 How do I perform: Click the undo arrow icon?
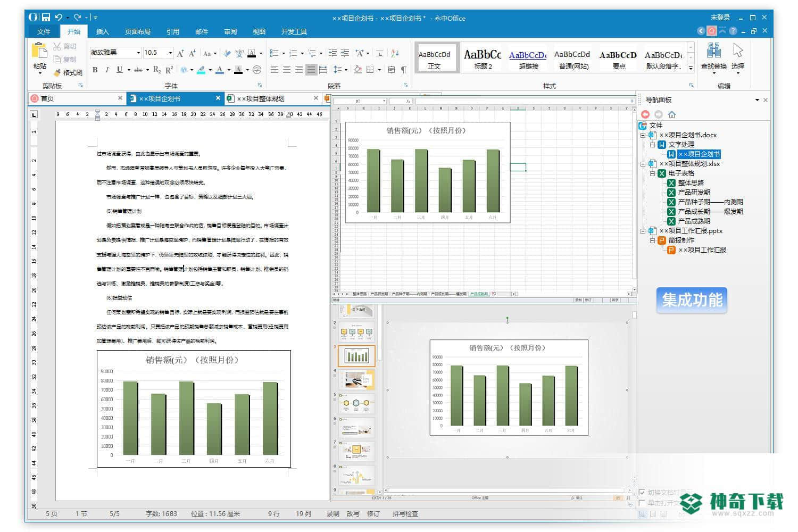59,18
